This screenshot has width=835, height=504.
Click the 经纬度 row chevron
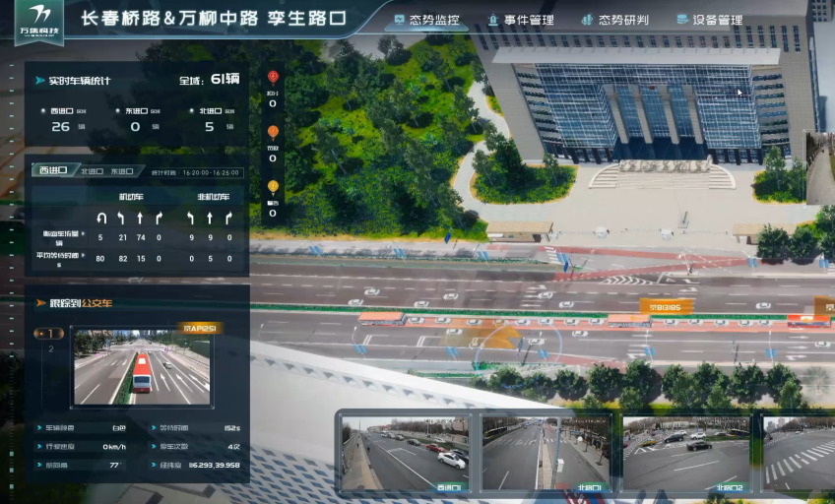(154, 465)
